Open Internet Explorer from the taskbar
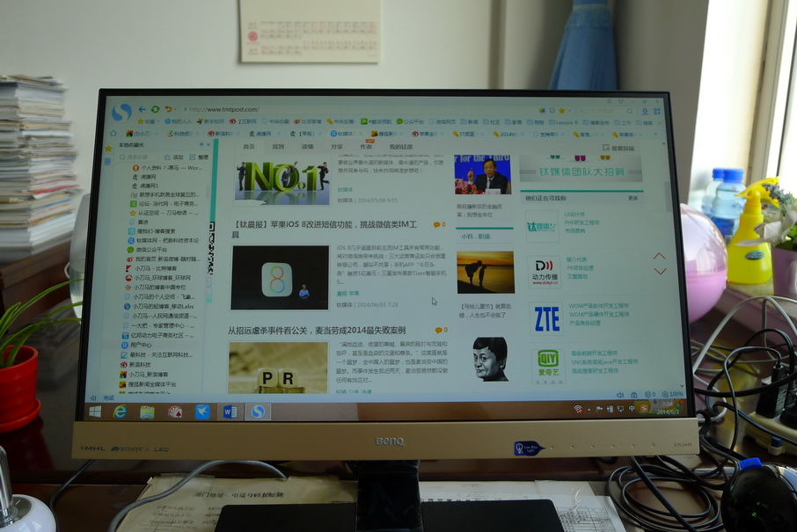The height and width of the screenshot is (532, 797). pos(120,412)
